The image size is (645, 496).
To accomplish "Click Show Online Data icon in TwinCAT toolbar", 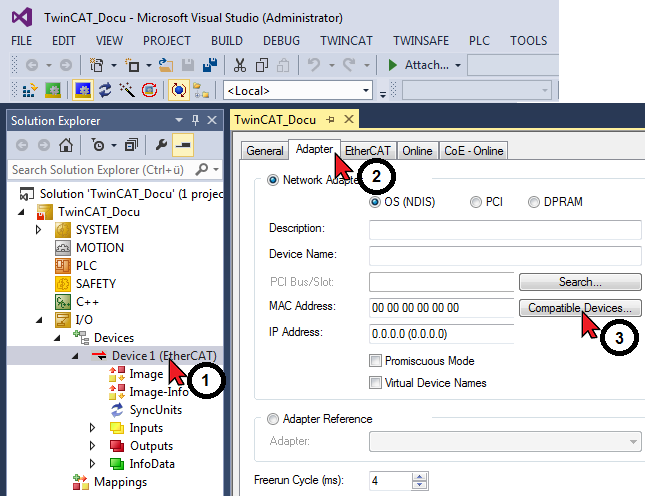I will (x=179, y=90).
